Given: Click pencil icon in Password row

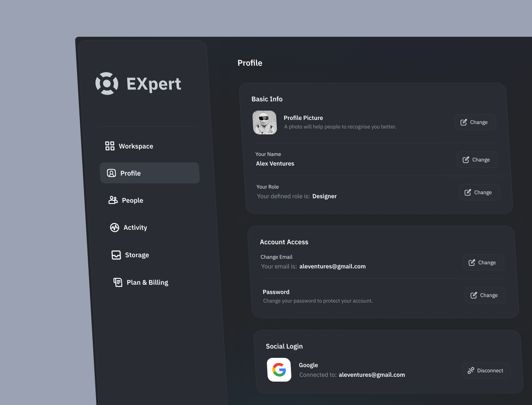Looking at the screenshot, I should tap(474, 295).
